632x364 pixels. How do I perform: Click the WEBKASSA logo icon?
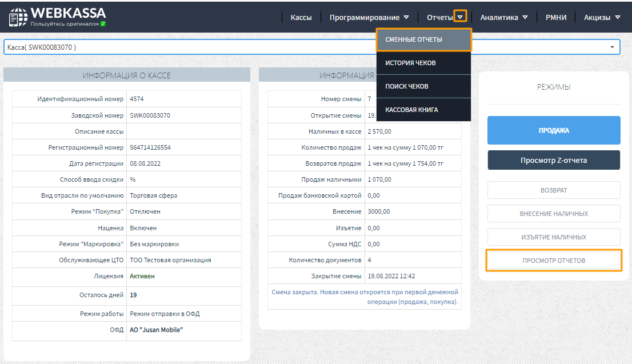pos(18,17)
